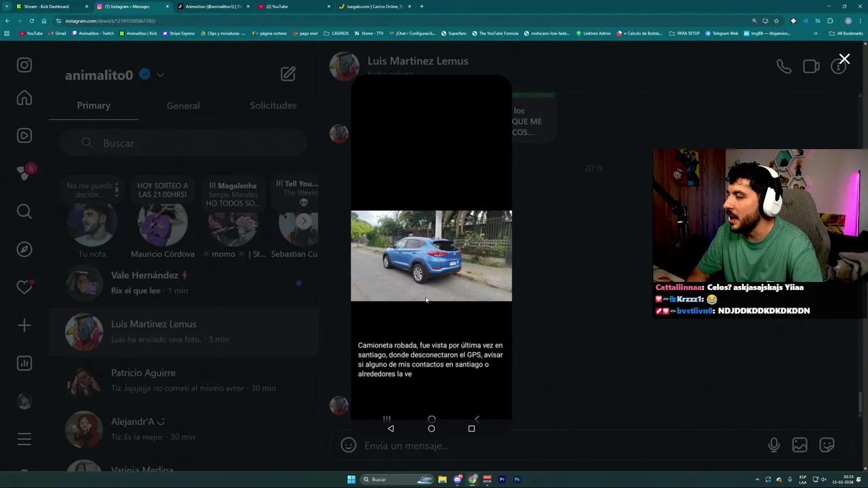Open Reels from the Instagram sidebar
This screenshot has width=868, height=488.
click(x=24, y=136)
